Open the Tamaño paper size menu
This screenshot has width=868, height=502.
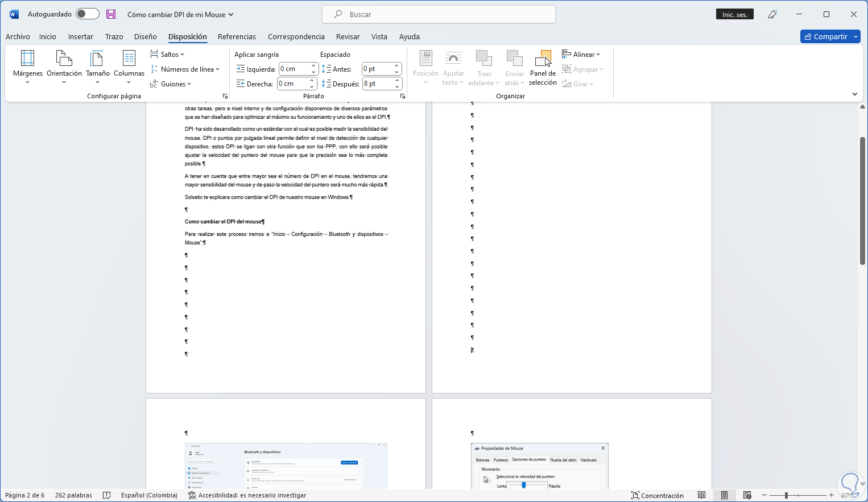click(x=98, y=68)
